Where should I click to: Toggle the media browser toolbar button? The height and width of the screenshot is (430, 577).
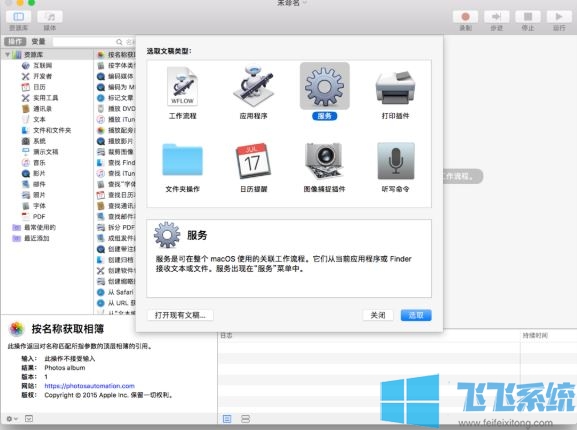pos(50,17)
